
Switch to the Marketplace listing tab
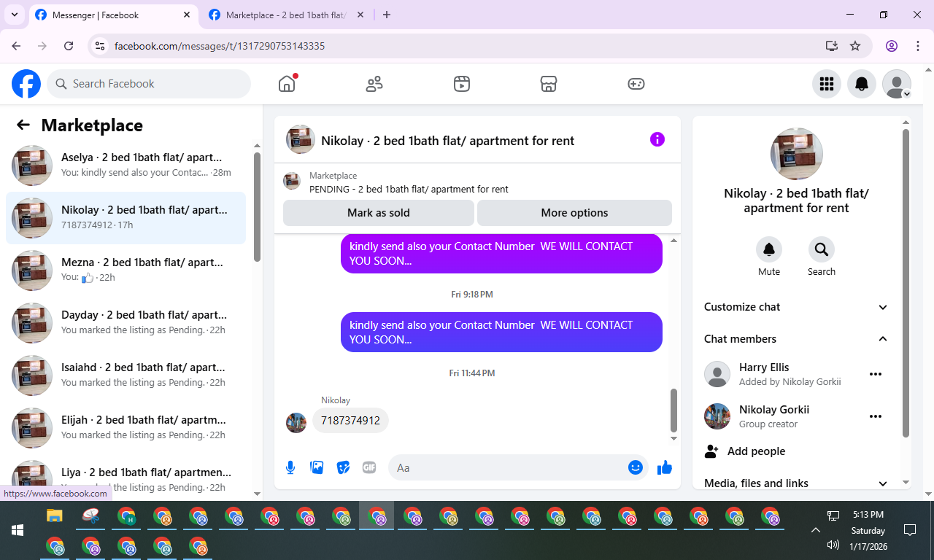[287, 15]
